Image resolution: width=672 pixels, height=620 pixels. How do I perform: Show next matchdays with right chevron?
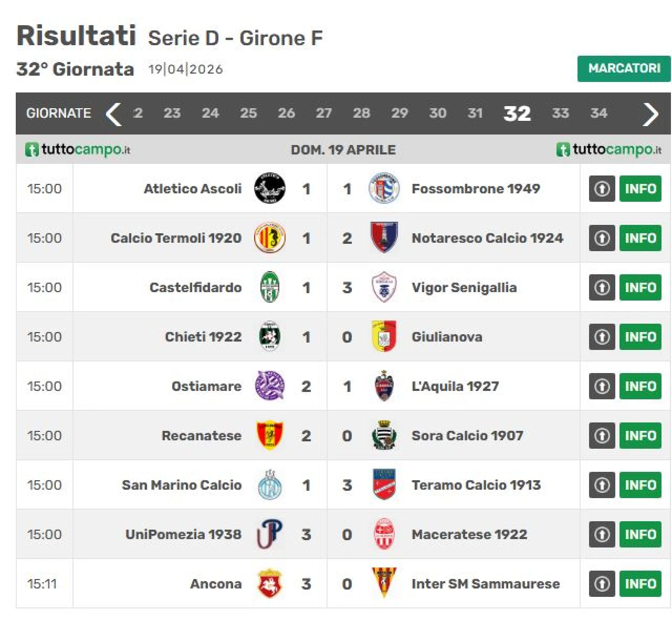click(651, 114)
